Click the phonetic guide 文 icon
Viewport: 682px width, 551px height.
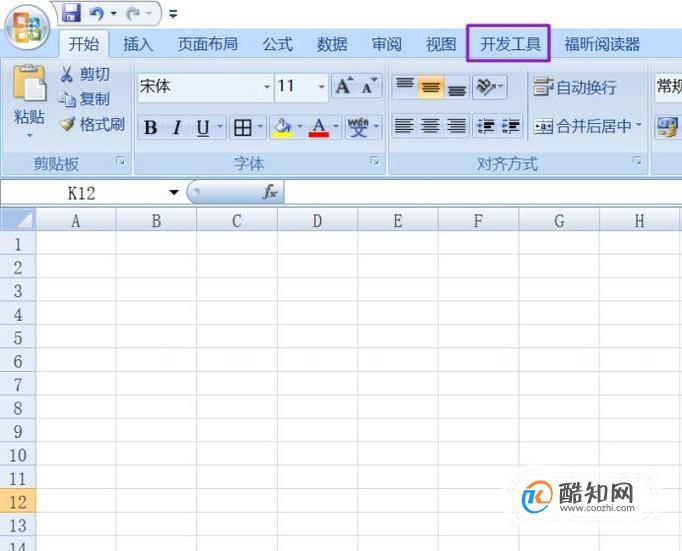(358, 128)
